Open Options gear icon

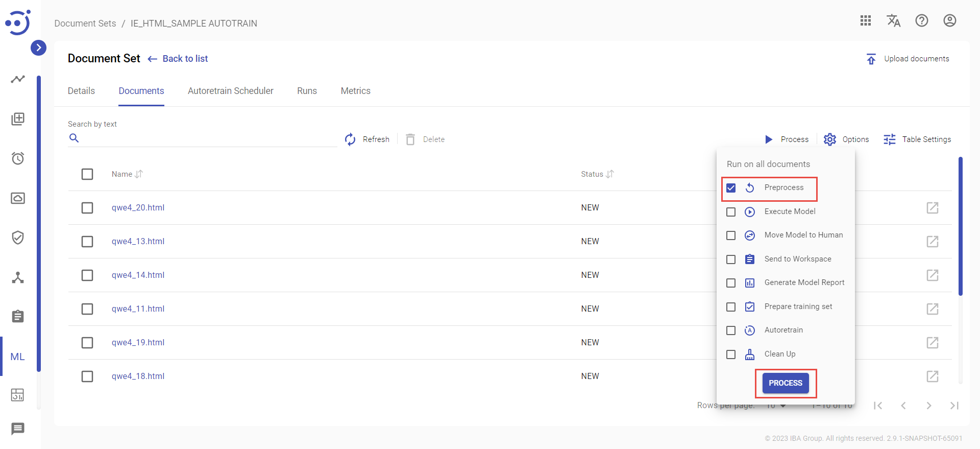click(830, 139)
